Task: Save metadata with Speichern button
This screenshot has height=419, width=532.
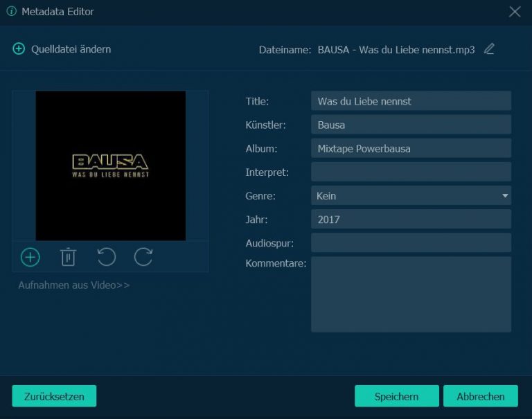Action: (397, 396)
